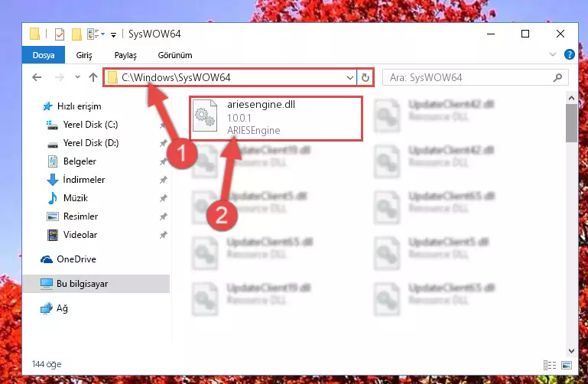Image resolution: width=588 pixels, height=384 pixels.
Task: Click the pin icon next to Yerel Disk (D:)
Action: tap(163, 143)
